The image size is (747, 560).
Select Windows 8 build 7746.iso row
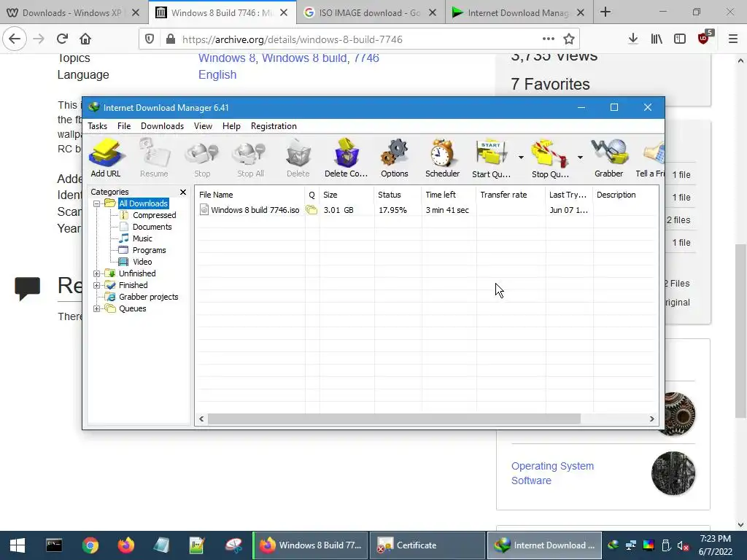[x=426, y=210]
